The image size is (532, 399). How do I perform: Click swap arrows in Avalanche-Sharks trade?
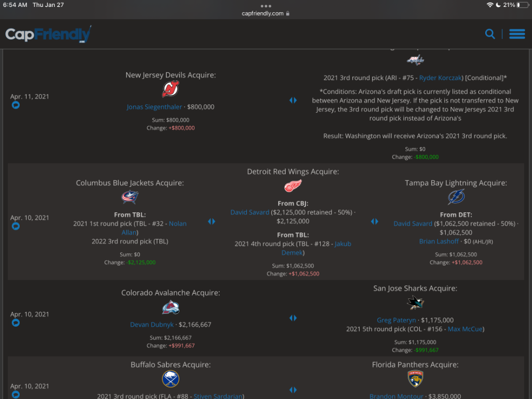coord(293,318)
